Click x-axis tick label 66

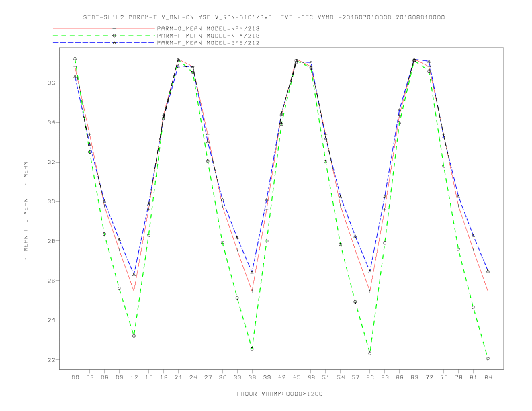[x=400, y=377]
